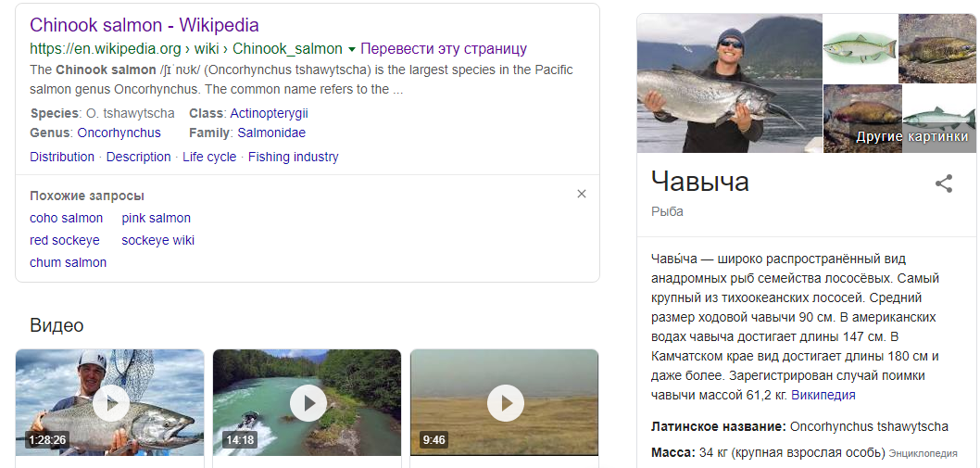Open the reddish salmon underwater thumbnail
This screenshot has height=468, width=980.
(862, 119)
